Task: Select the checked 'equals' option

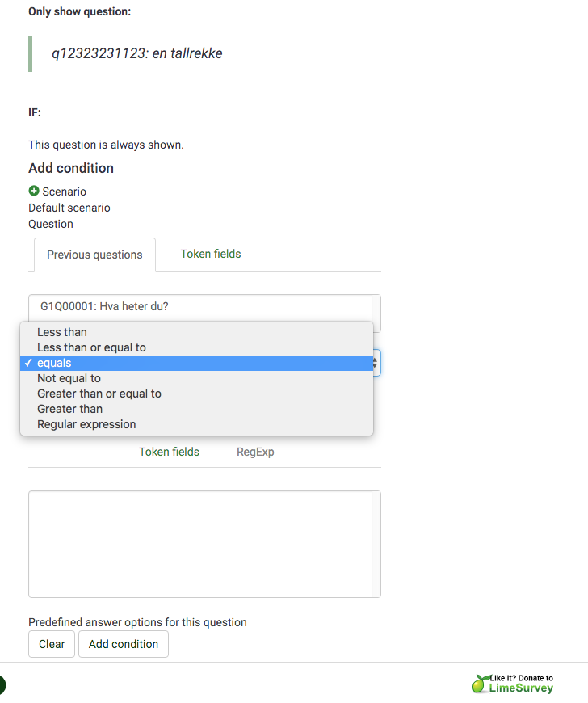Action: (54, 363)
